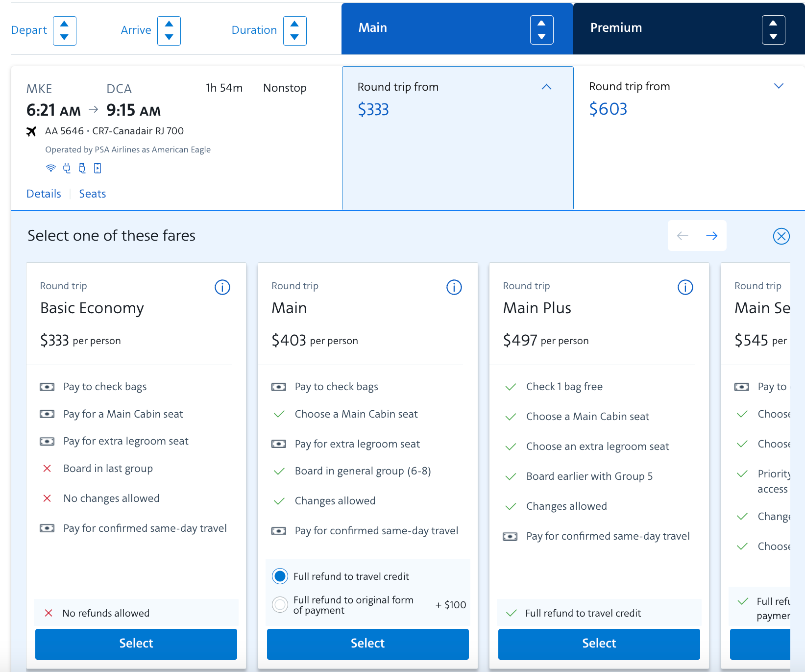Viewport: 805px width, 672px height.
Task: Click the streaming entertainment amenity icon
Action: [98, 168]
